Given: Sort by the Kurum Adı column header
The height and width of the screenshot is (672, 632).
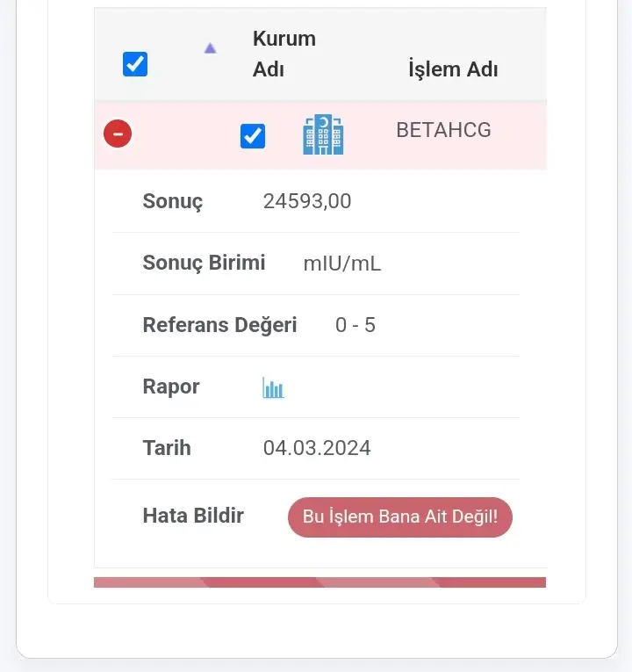Looking at the screenshot, I should coord(284,54).
